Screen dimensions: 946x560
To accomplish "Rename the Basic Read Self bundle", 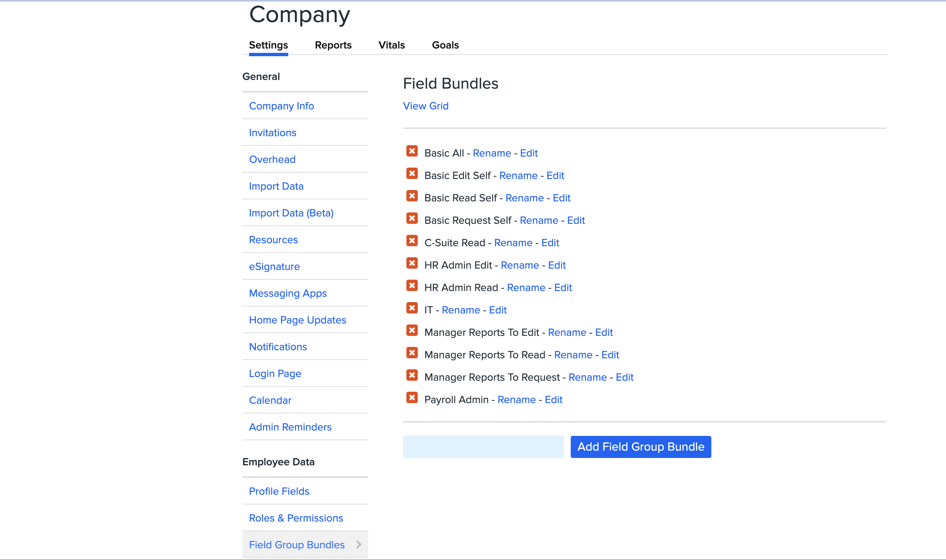I will 524,198.
